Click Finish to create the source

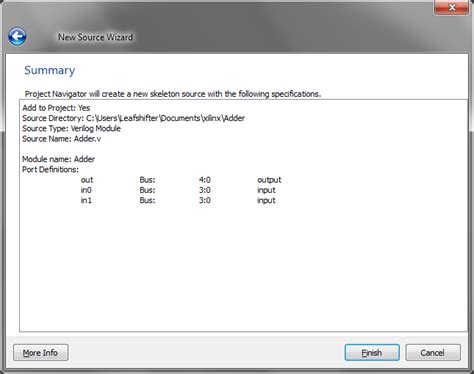click(372, 353)
